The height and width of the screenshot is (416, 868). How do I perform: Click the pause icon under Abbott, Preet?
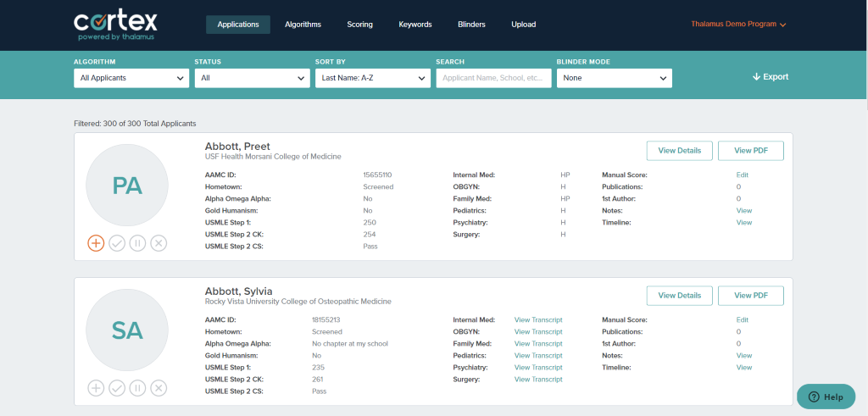tap(137, 243)
